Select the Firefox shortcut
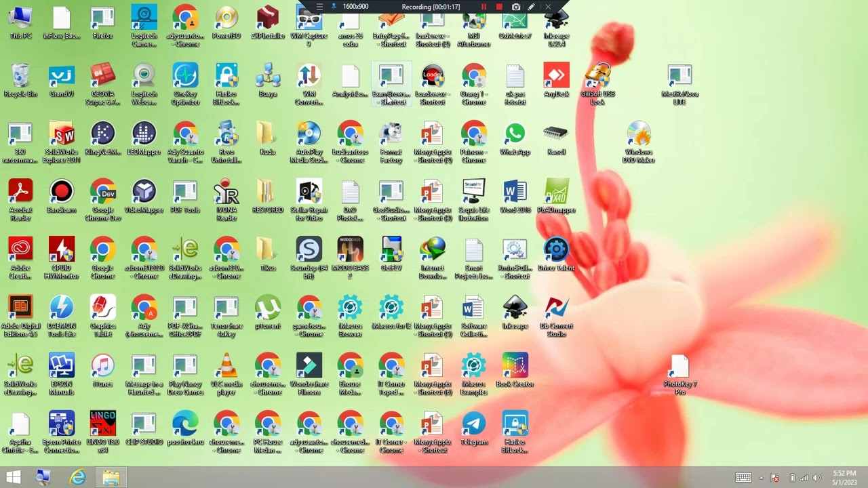 click(x=102, y=23)
